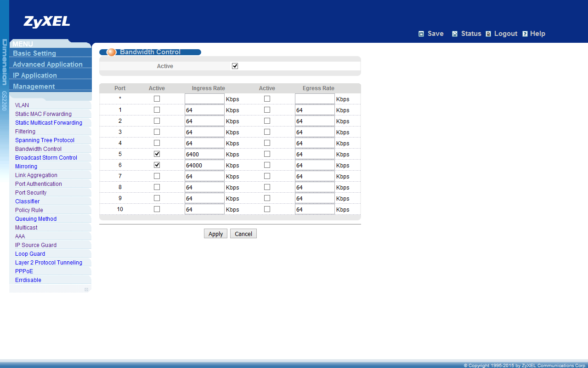Open Bandwidth Control sidebar link
Viewport: 588px width, 368px height.
pos(38,149)
